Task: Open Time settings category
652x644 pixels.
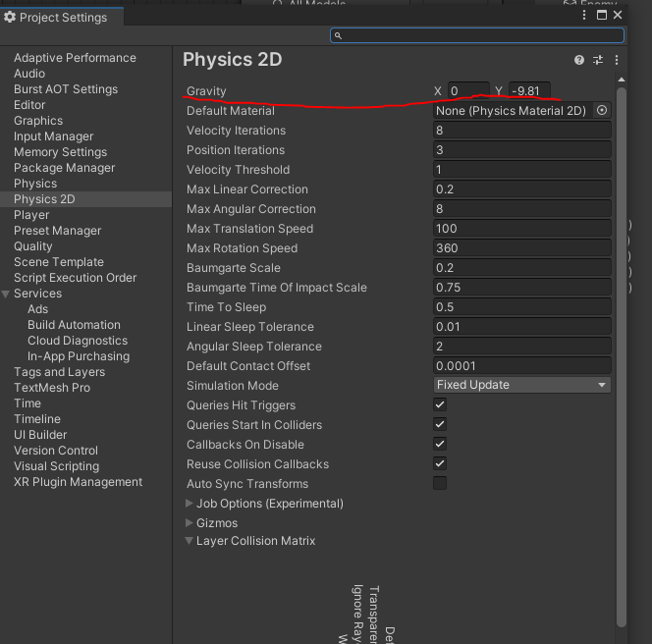Action: [27, 403]
